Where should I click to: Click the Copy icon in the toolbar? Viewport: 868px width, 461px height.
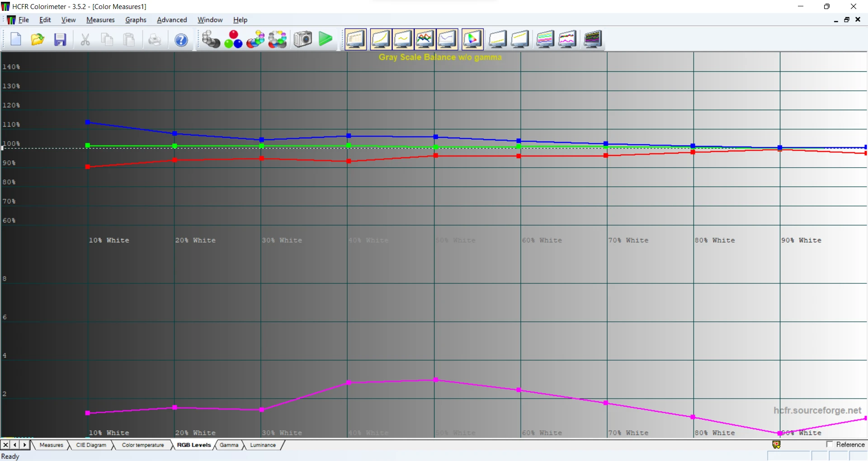pos(107,39)
